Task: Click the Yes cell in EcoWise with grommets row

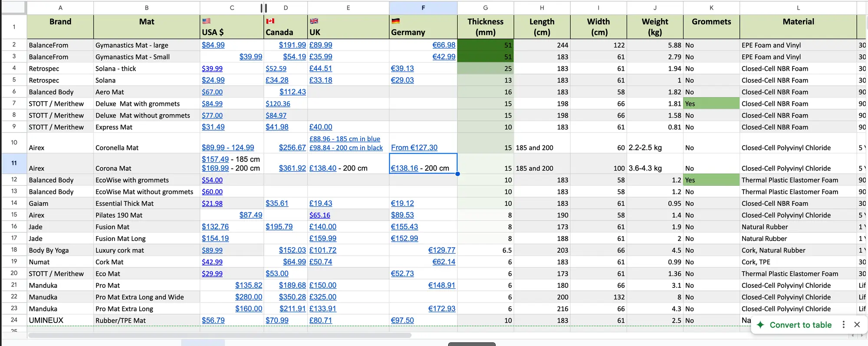Action: pos(711,180)
